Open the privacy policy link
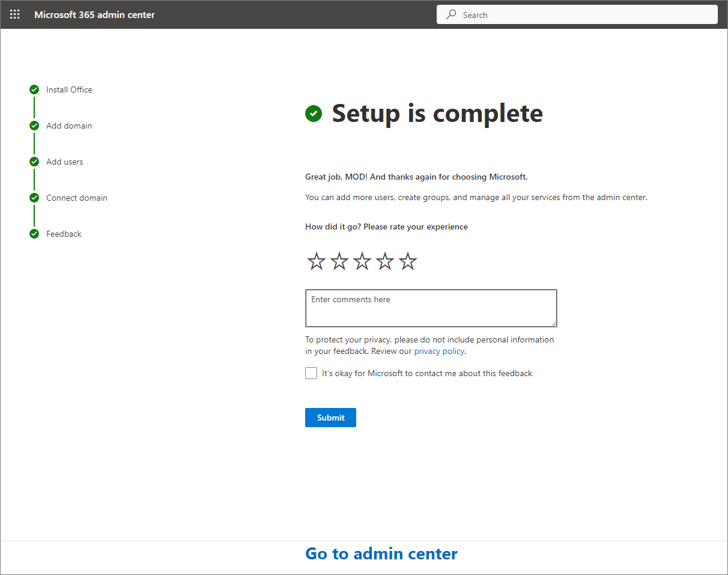 coord(439,351)
